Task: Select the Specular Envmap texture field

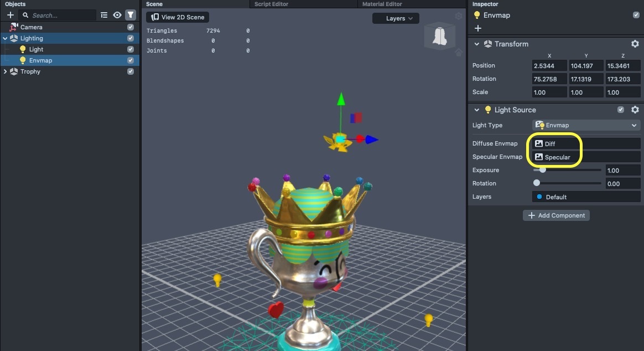Action: point(586,157)
